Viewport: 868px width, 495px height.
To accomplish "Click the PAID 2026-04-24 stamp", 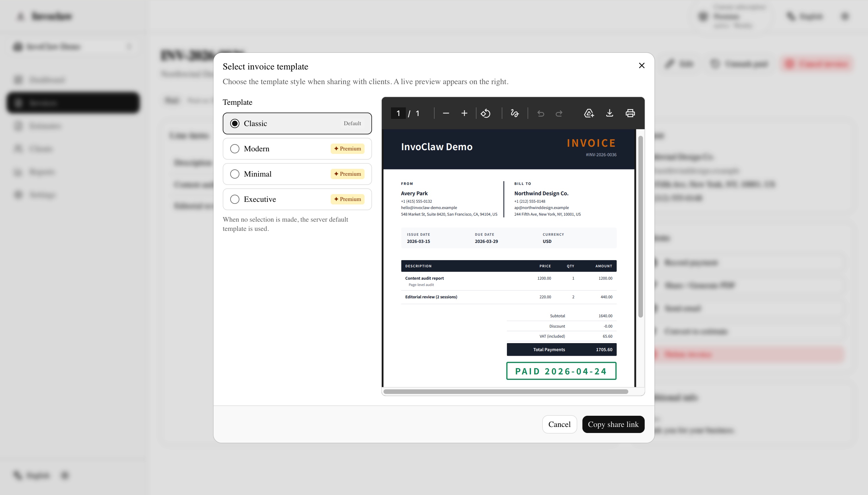I will point(561,371).
